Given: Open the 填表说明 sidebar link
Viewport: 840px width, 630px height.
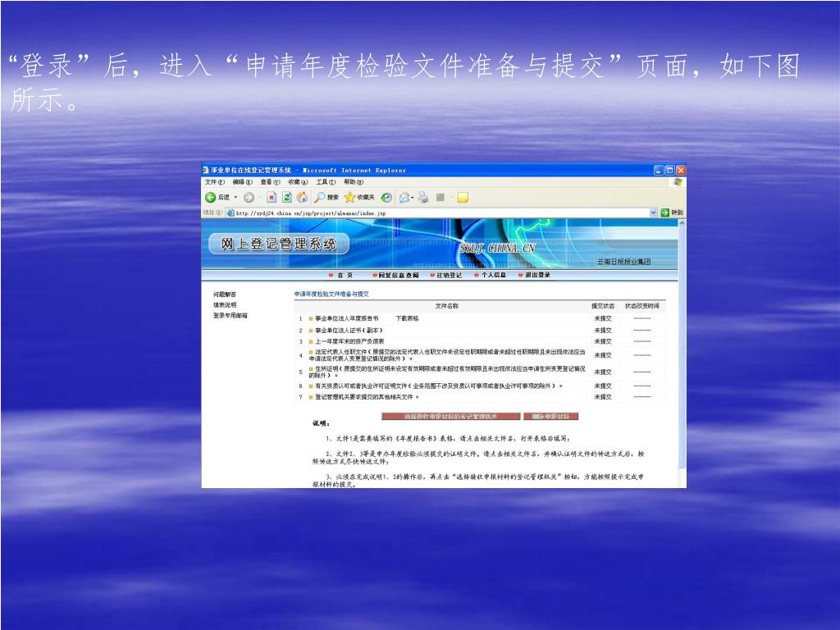Looking at the screenshot, I should (x=225, y=305).
